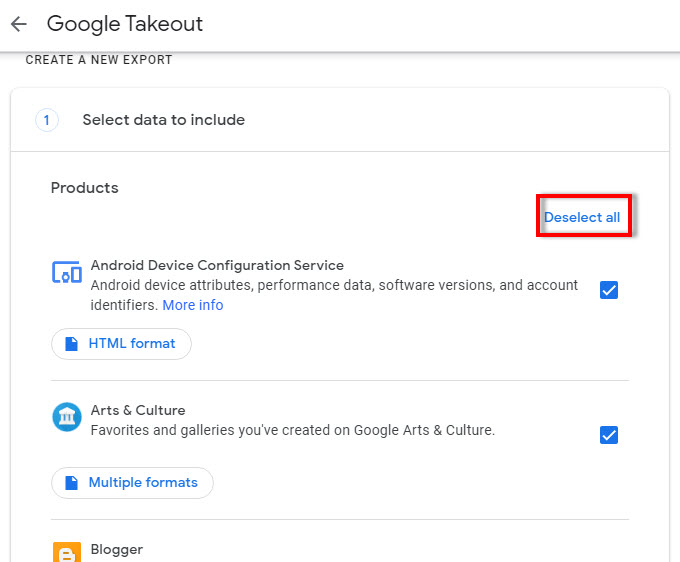
Task: Click the Products heading
Action: (x=85, y=188)
